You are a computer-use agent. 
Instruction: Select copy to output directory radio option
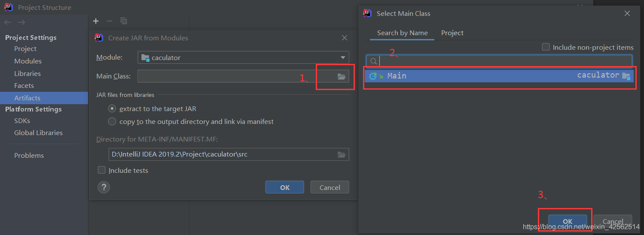click(112, 121)
